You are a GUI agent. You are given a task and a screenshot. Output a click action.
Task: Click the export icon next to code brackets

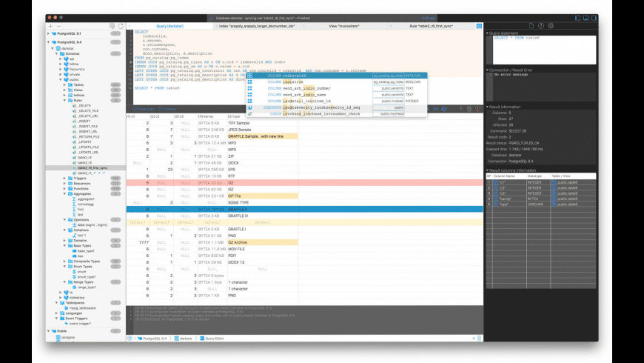444,109
